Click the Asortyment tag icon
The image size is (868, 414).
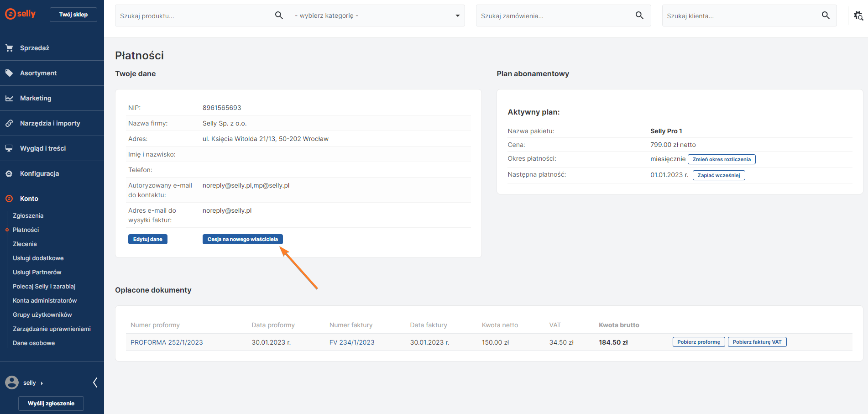pyautogui.click(x=9, y=73)
